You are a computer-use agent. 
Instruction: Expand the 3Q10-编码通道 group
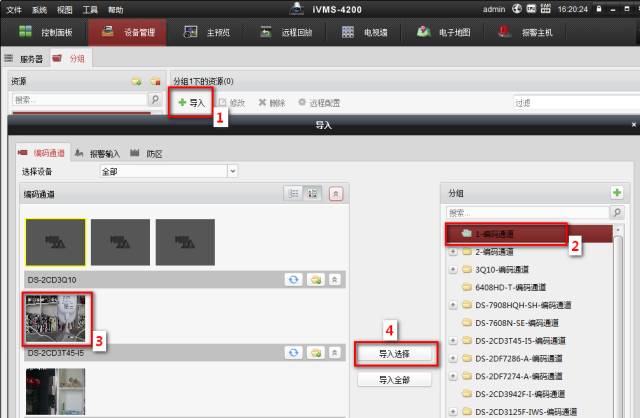(454, 269)
